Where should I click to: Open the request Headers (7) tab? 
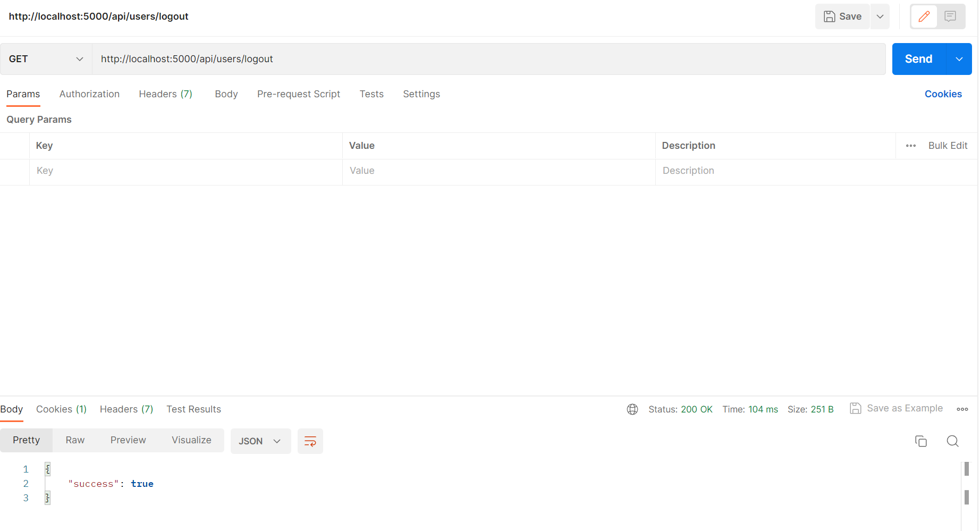tap(165, 94)
